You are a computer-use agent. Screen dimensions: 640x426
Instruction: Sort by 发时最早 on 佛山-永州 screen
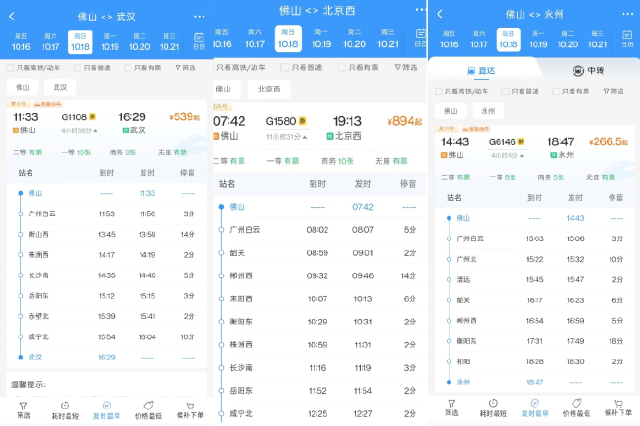[535, 408]
